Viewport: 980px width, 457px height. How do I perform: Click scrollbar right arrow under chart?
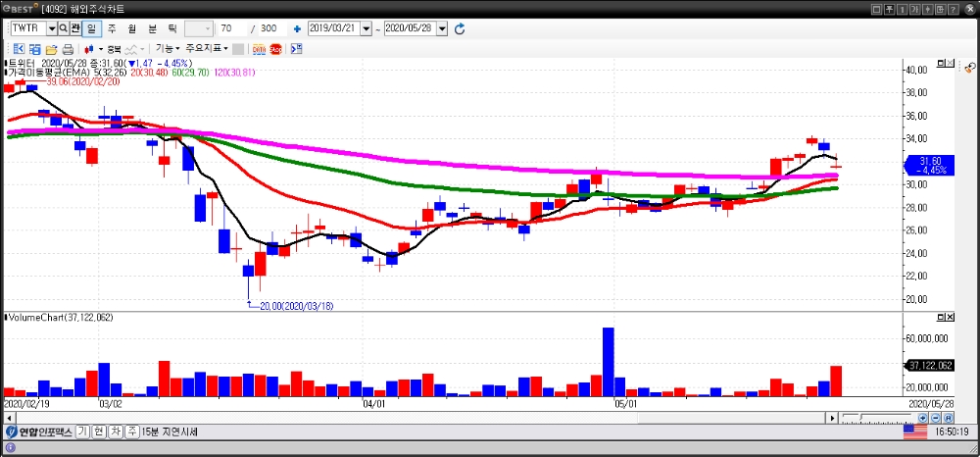832,418
